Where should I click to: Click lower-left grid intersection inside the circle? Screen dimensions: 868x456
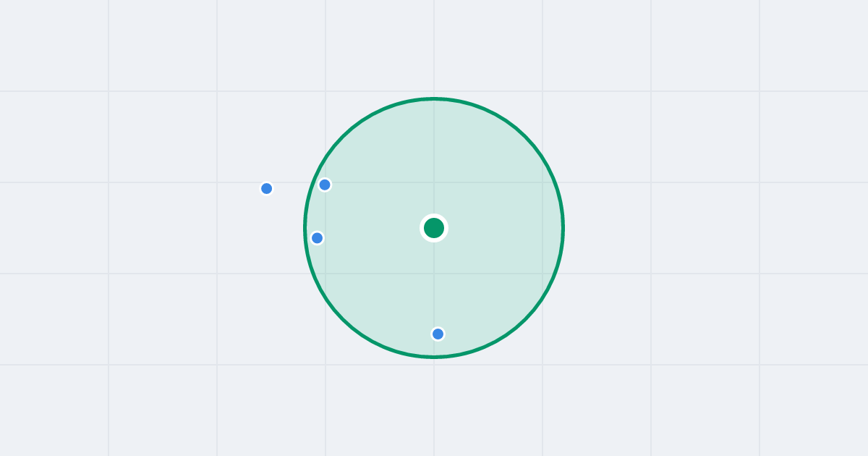point(325,274)
